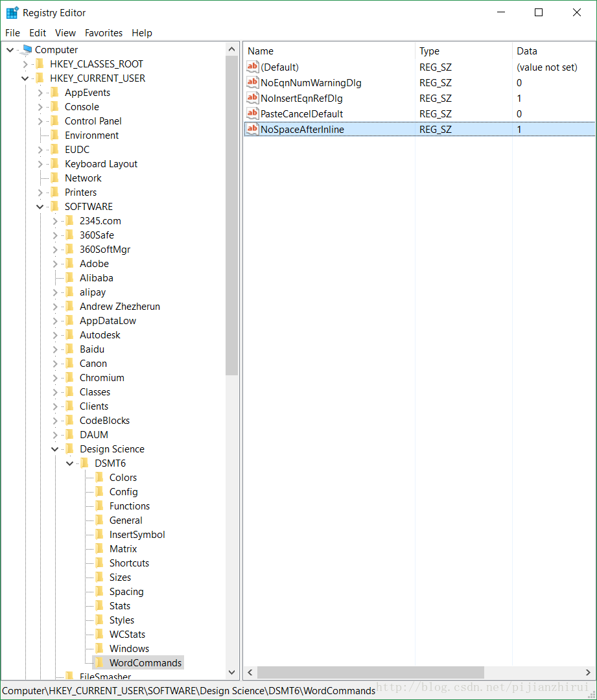Collapse the Computer root node
Viewport: 597px width, 700px height.
click(x=10, y=49)
